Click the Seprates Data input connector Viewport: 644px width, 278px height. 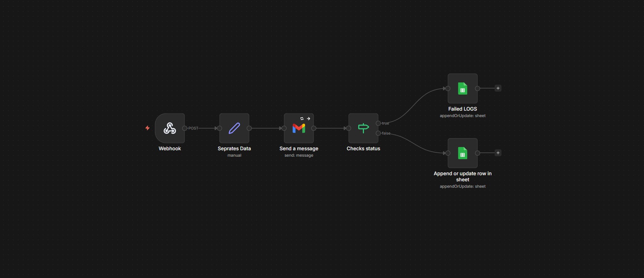click(220, 128)
